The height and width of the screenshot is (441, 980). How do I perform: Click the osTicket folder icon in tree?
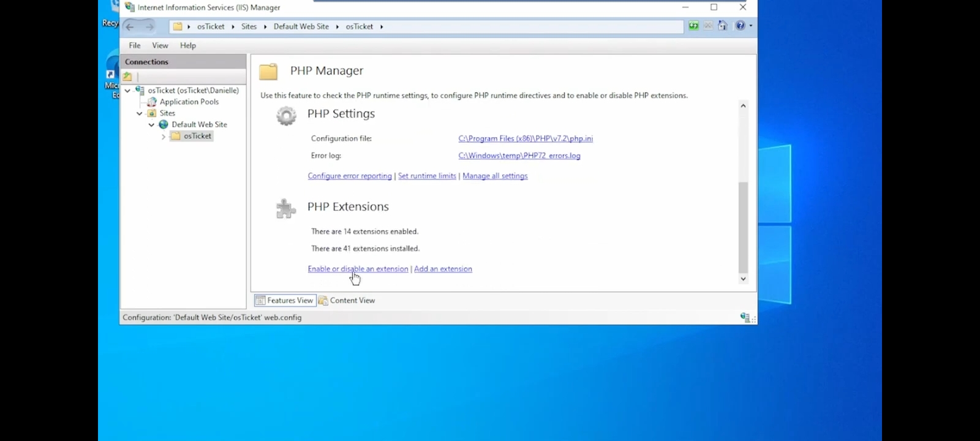[x=176, y=136]
